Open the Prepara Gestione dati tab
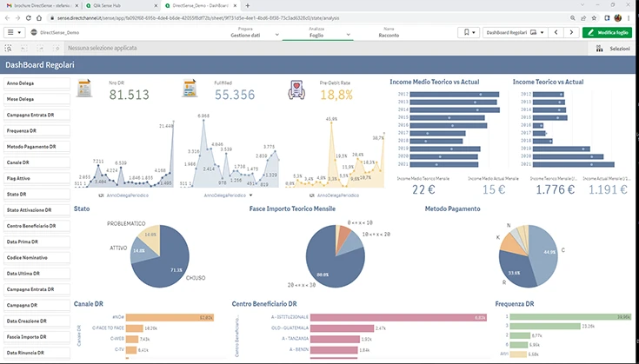 pyautogui.click(x=245, y=32)
